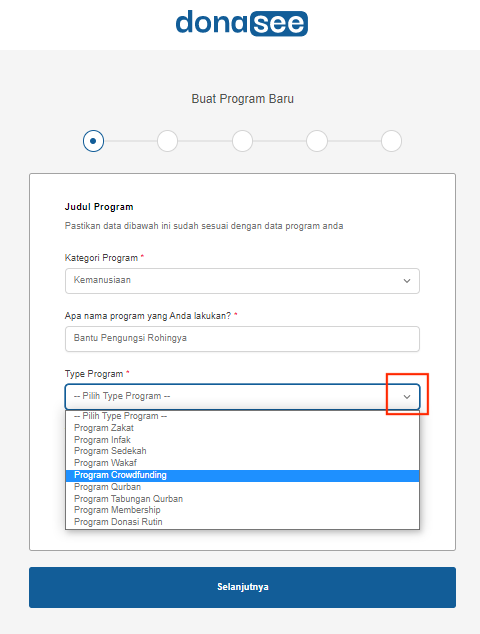Viewport: 480px width, 634px height.
Task: Open the Kategori Program dropdown chevron
Action: click(407, 281)
